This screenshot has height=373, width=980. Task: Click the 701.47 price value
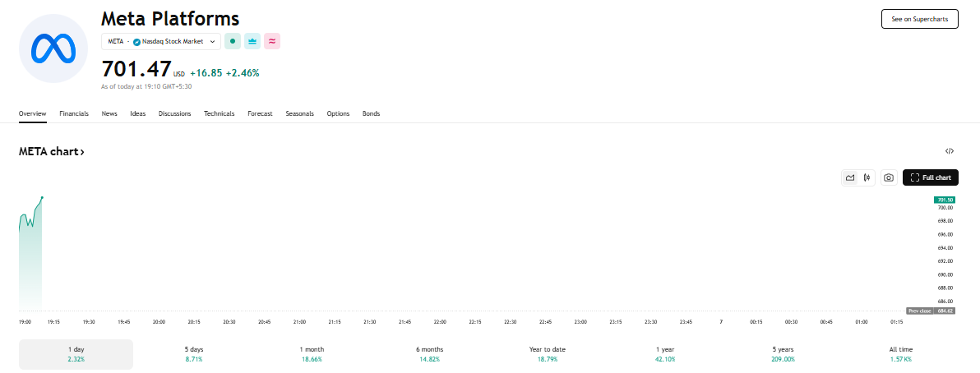click(136, 68)
